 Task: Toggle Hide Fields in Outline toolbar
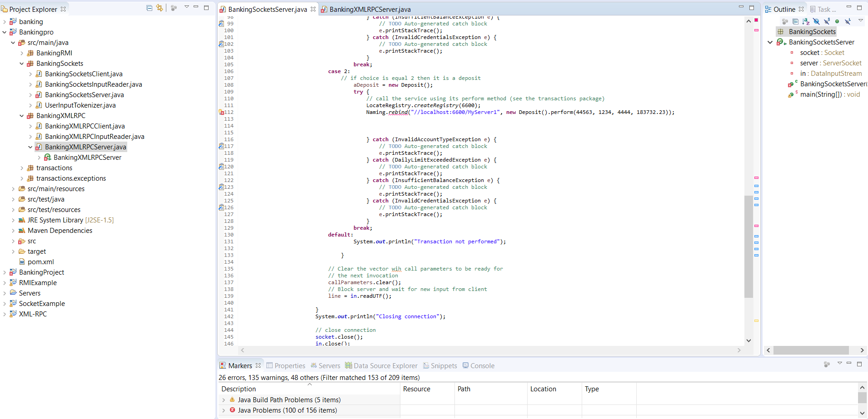click(x=816, y=21)
